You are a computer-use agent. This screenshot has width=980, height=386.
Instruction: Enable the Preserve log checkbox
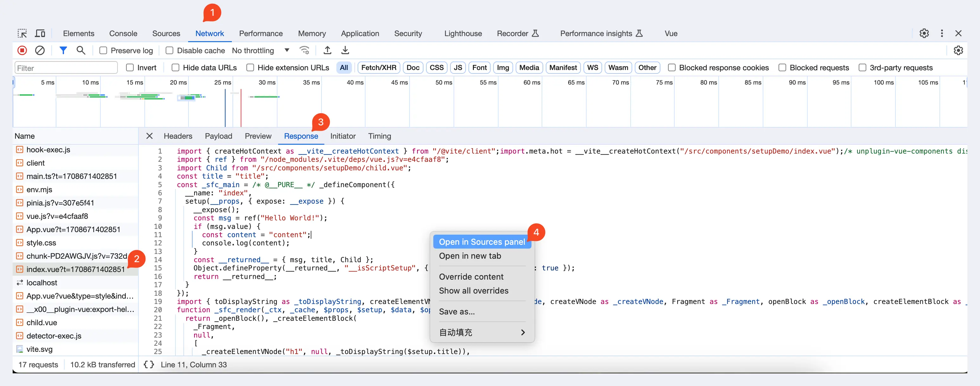[x=103, y=51]
